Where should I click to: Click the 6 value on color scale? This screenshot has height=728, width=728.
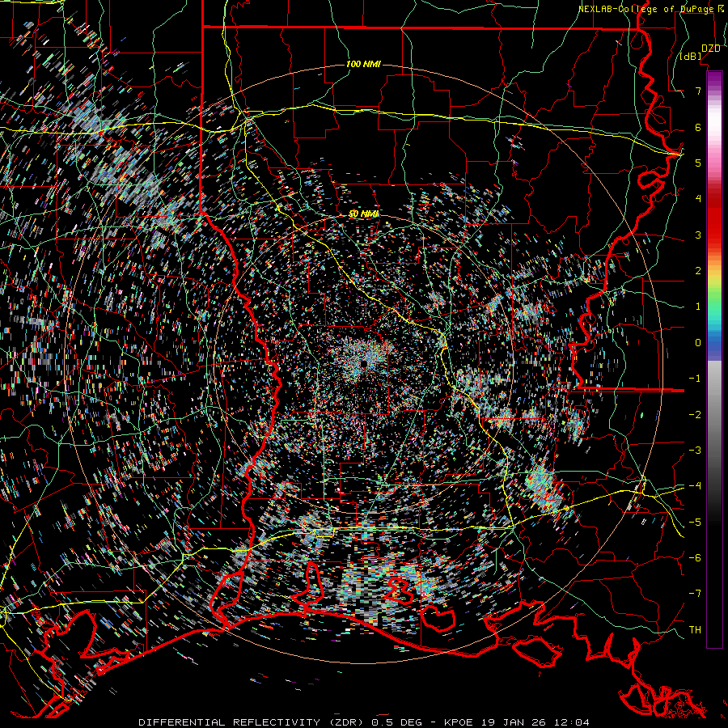(698, 127)
